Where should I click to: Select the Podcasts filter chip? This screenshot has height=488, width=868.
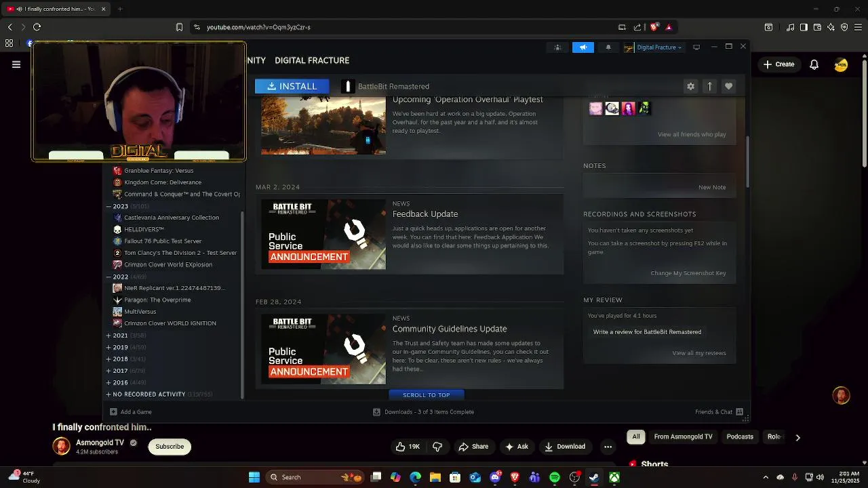coord(740,437)
